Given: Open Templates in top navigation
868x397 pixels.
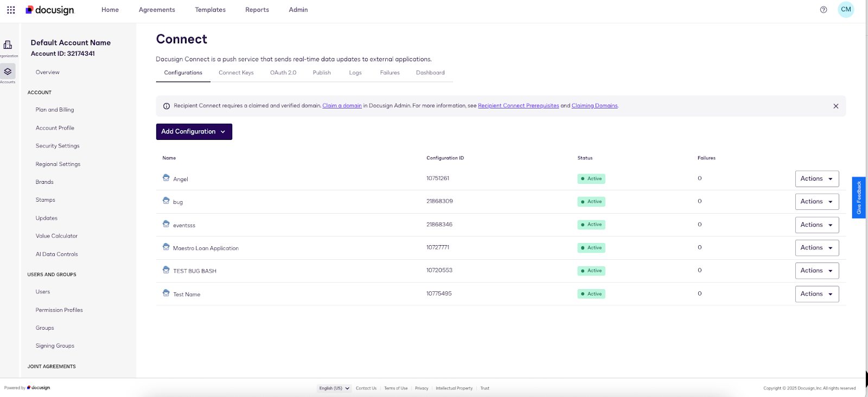Looking at the screenshot, I should click(x=210, y=10).
